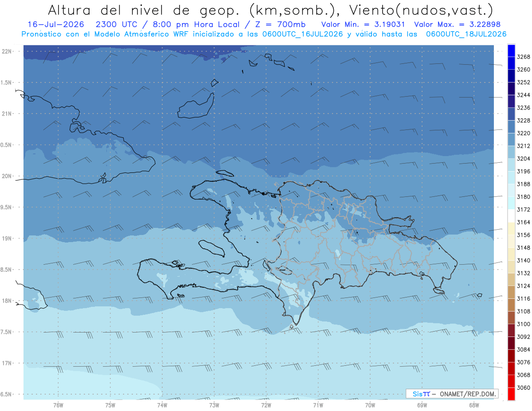
Task: Click the '3148' color scale value
Action: (x=524, y=248)
